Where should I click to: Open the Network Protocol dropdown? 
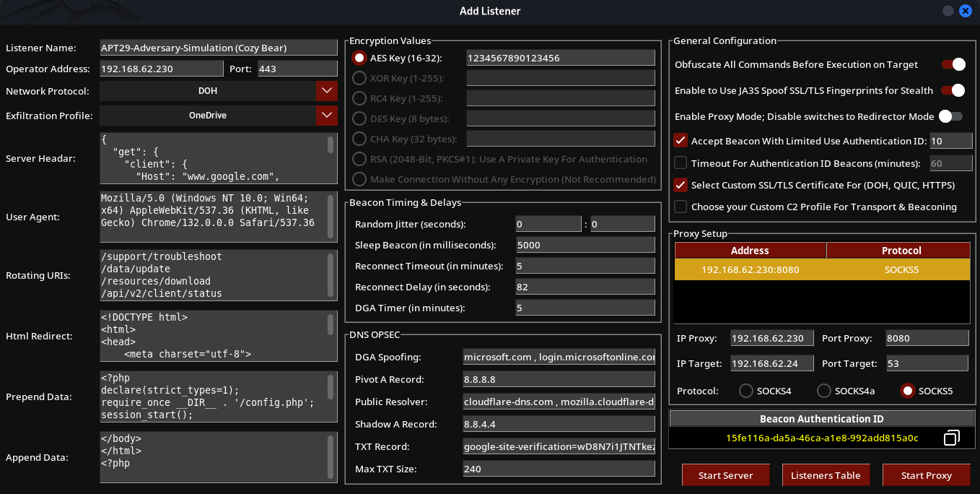327,91
